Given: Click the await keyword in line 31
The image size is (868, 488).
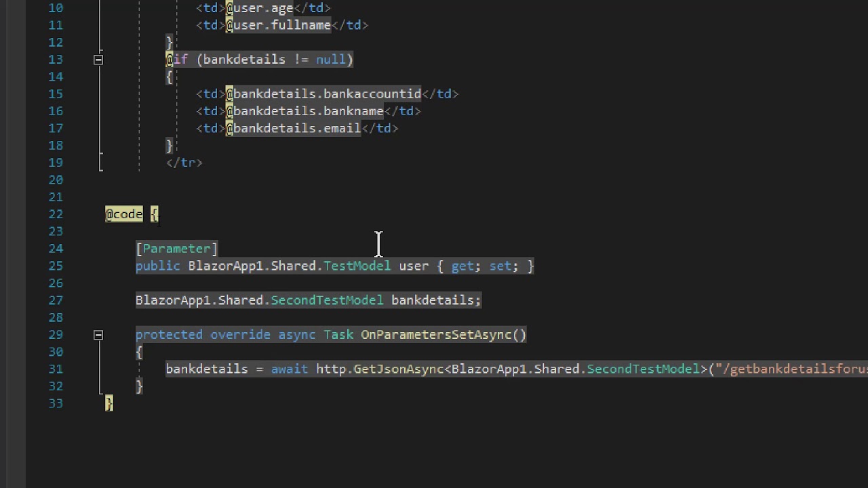Looking at the screenshot, I should point(290,369).
